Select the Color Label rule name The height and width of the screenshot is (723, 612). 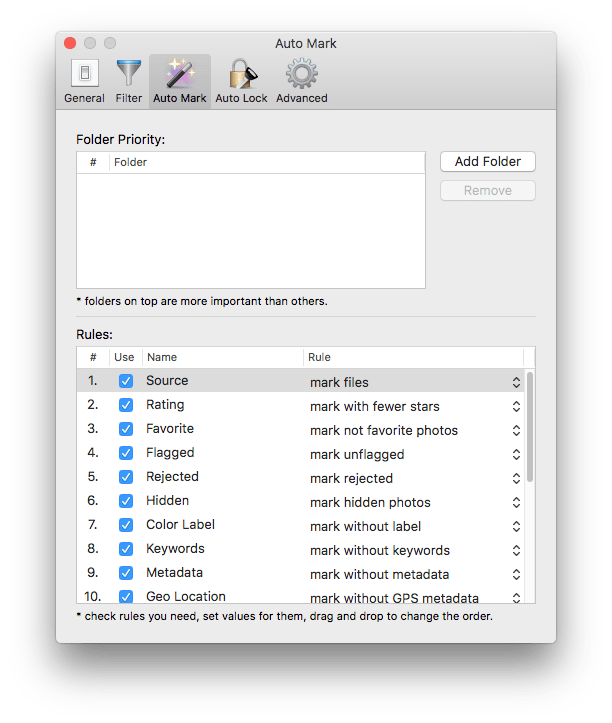[x=180, y=524]
